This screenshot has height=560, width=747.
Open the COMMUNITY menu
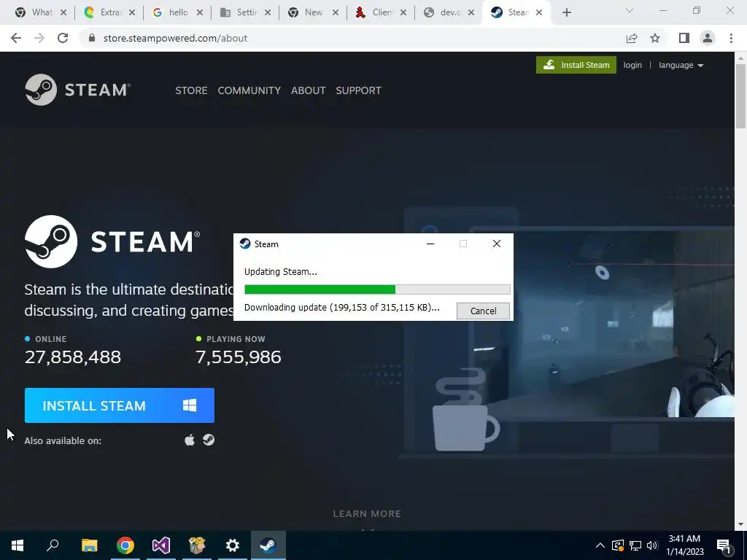(x=249, y=90)
